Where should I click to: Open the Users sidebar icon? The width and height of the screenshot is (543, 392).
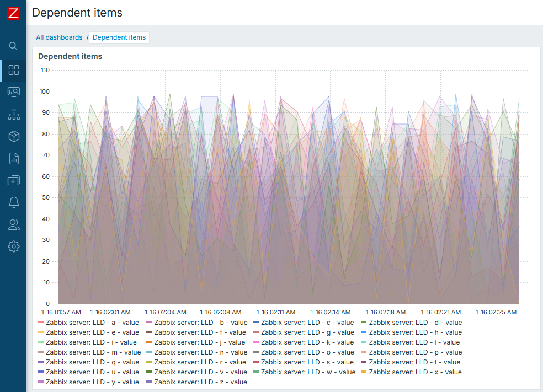click(x=14, y=224)
